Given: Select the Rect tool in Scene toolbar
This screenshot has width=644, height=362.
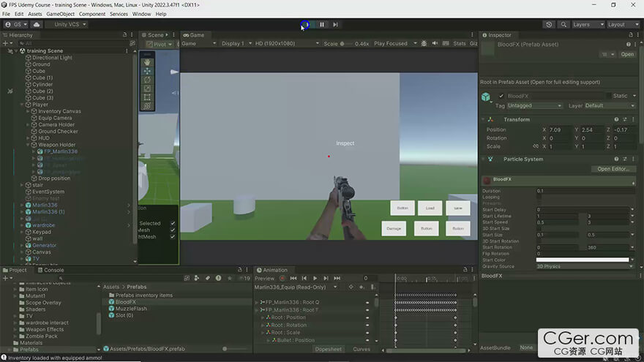Looking at the screenshot, I should click(x=147, y=97).
